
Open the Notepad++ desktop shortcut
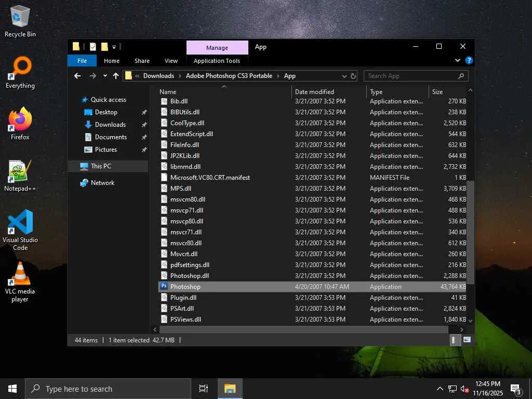click(20, 176)
